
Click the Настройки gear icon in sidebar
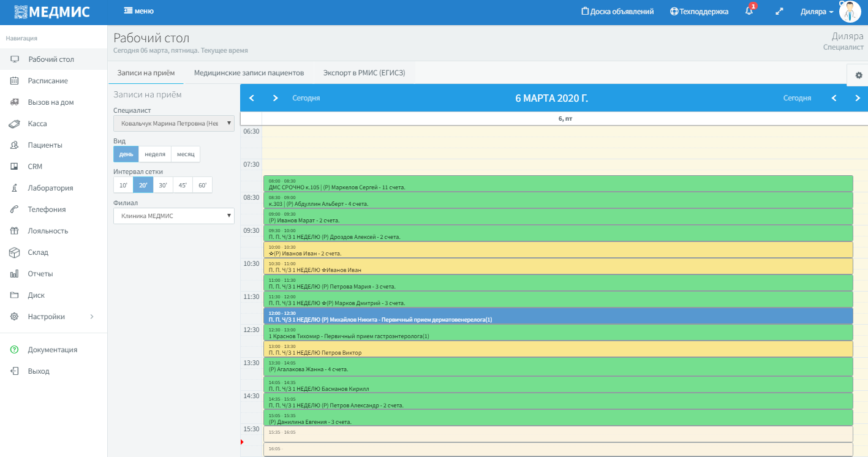point(15,317)
